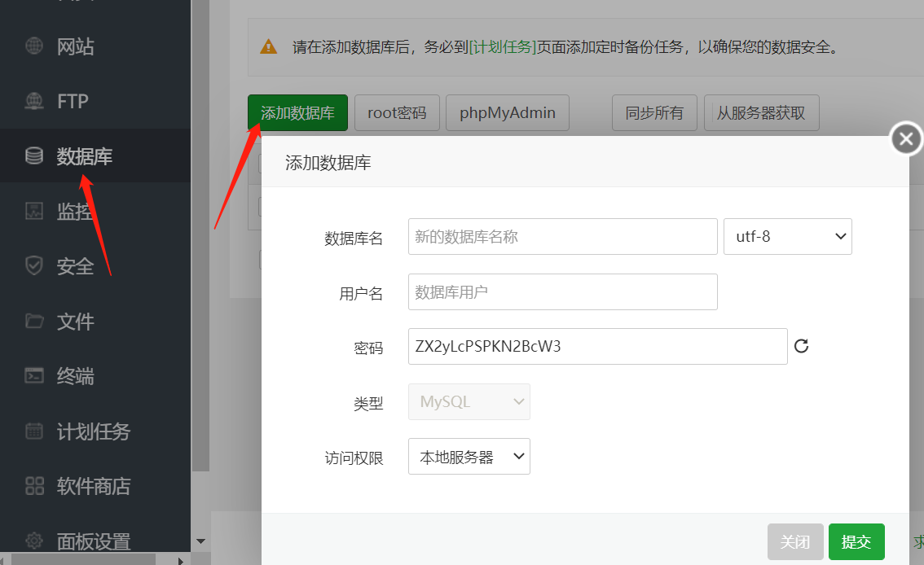The image size is (924, 565).
Task: Regenerate password with refresh icon
Action: click(801, 346)
